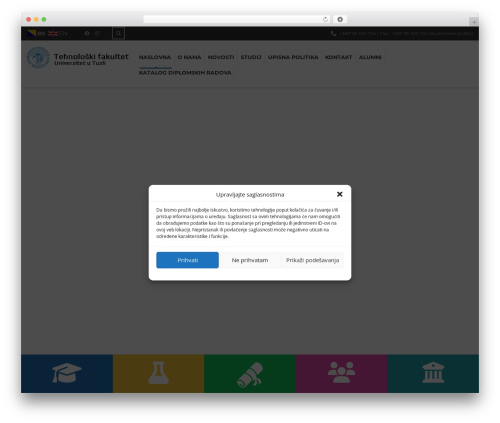Reload the page with browser refresh icon
The width and height of the screenshot is (500, 423).
tap(325, 19)
